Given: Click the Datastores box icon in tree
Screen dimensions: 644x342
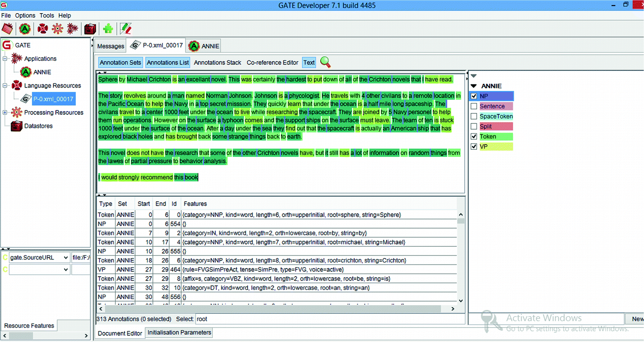Looking at the screenshot, I should point(17,126).
